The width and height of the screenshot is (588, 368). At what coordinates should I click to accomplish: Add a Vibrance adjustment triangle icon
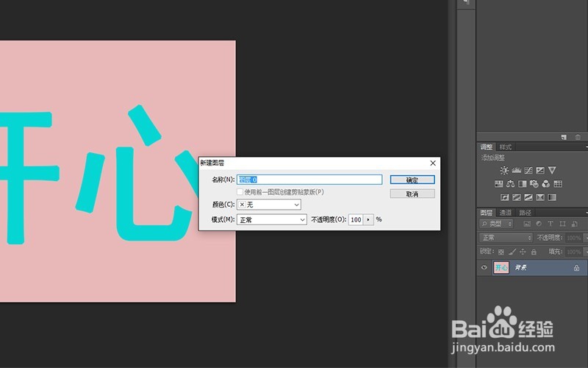click(552, 171)
